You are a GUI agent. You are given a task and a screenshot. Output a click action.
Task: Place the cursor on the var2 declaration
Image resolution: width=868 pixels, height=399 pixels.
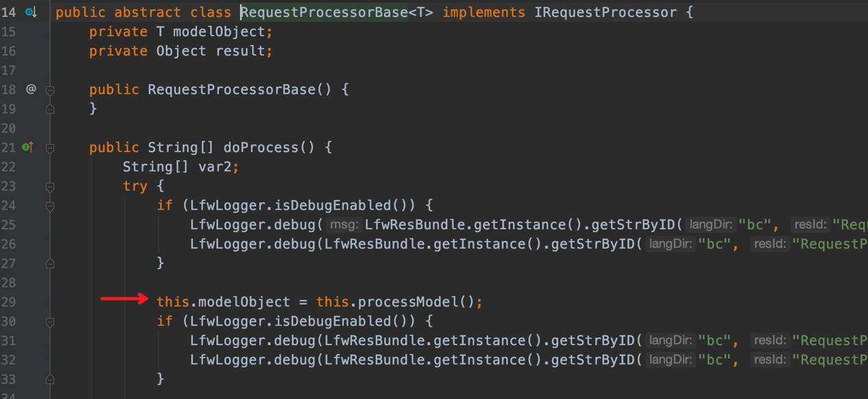pos(215,167)
